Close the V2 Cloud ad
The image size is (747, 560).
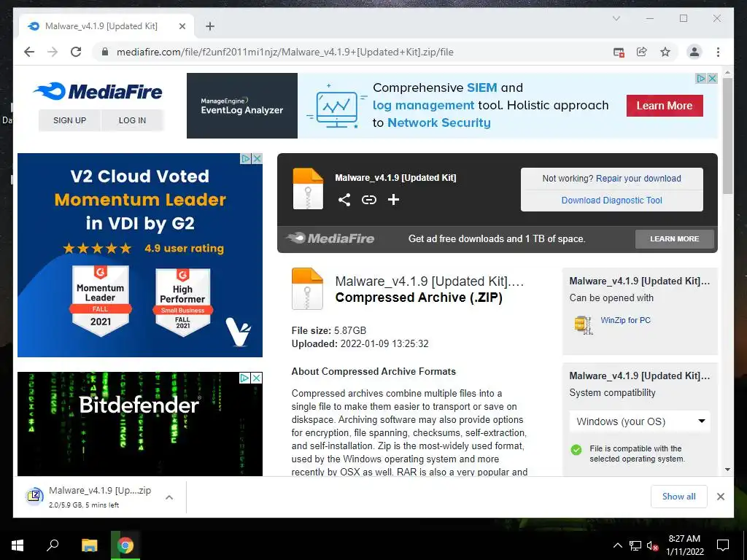point(257,158)
